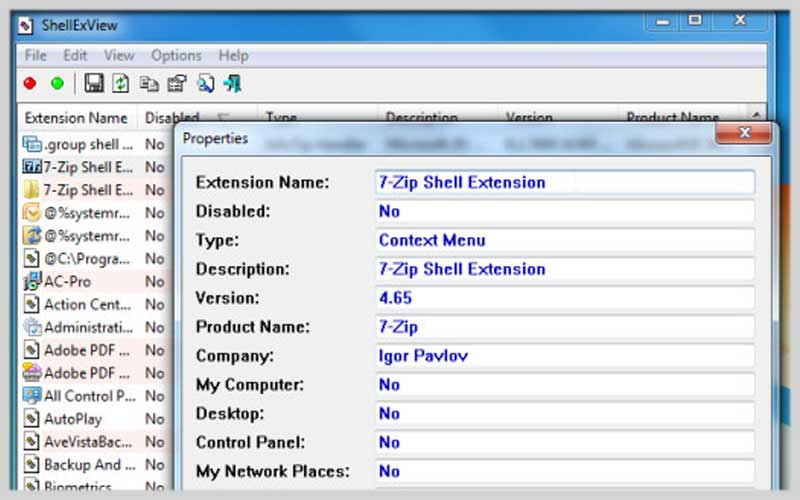Click the Extension Name field in Properties
The image size is (800, 500).
[565, 183]
